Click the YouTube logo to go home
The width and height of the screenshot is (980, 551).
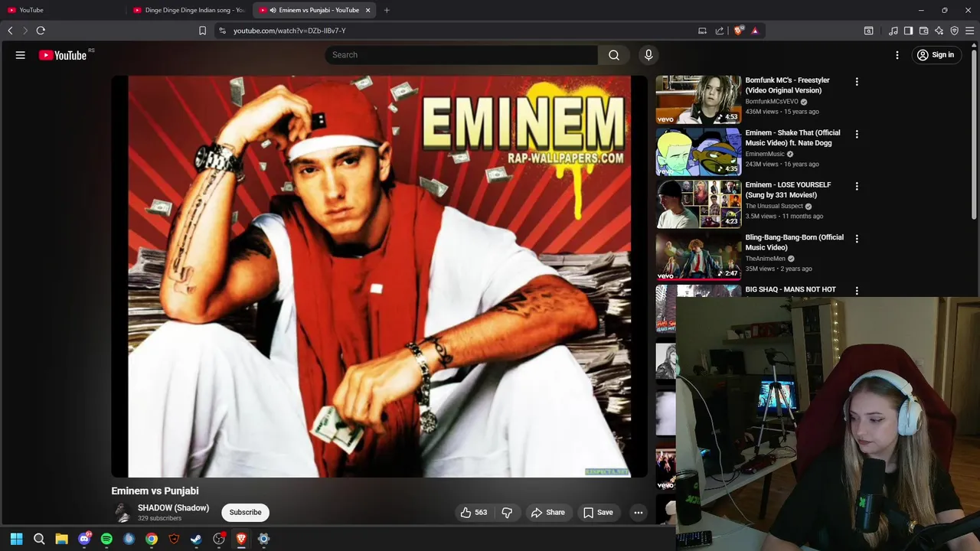coord(63,55)
